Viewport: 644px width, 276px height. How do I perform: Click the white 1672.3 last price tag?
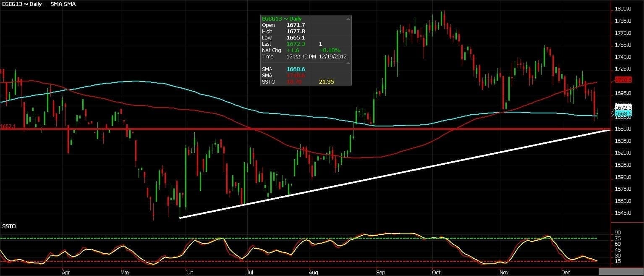[x=623, y=108]
